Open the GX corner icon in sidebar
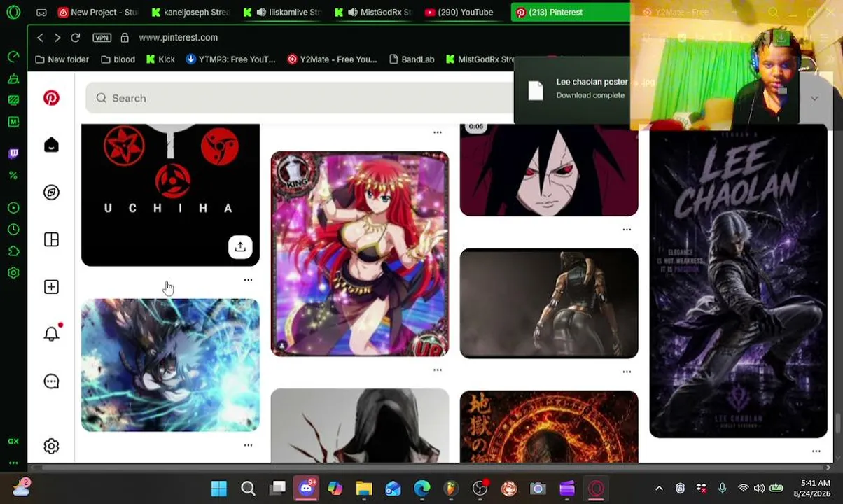The height and width of the screenshot is (504, 843). coord(13,441)
